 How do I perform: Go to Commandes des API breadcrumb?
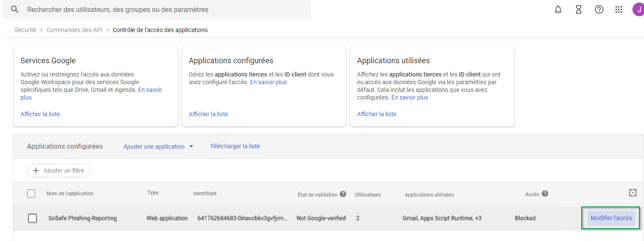[x=74, y=30]
